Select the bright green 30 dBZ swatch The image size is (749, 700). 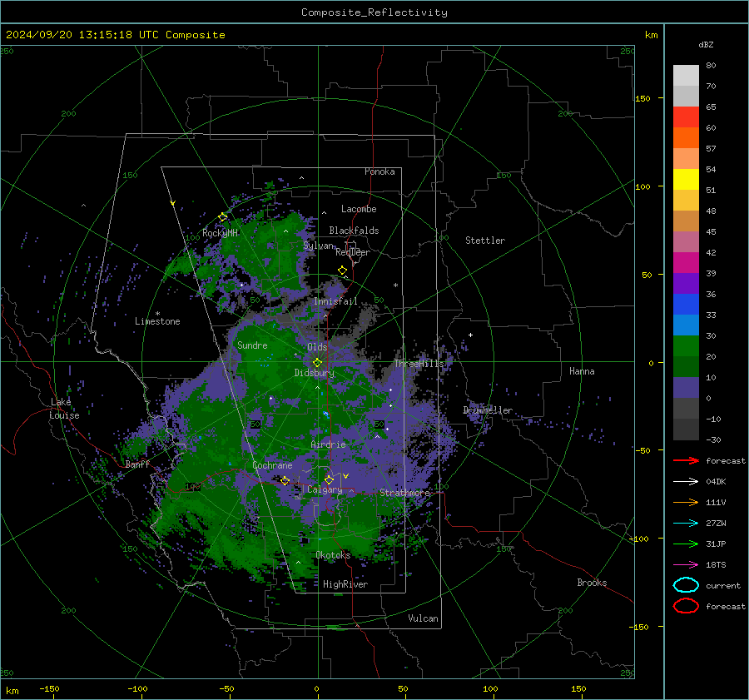(686, 345)
